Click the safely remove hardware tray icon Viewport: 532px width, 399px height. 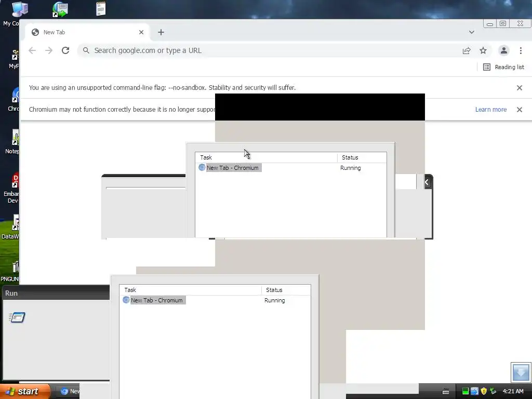(493, 392)
